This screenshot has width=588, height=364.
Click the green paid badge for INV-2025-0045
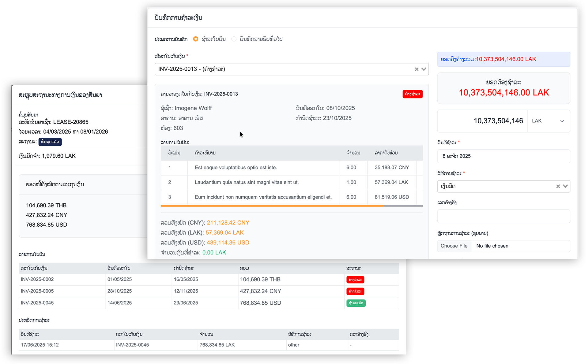(x=356, y=303)
